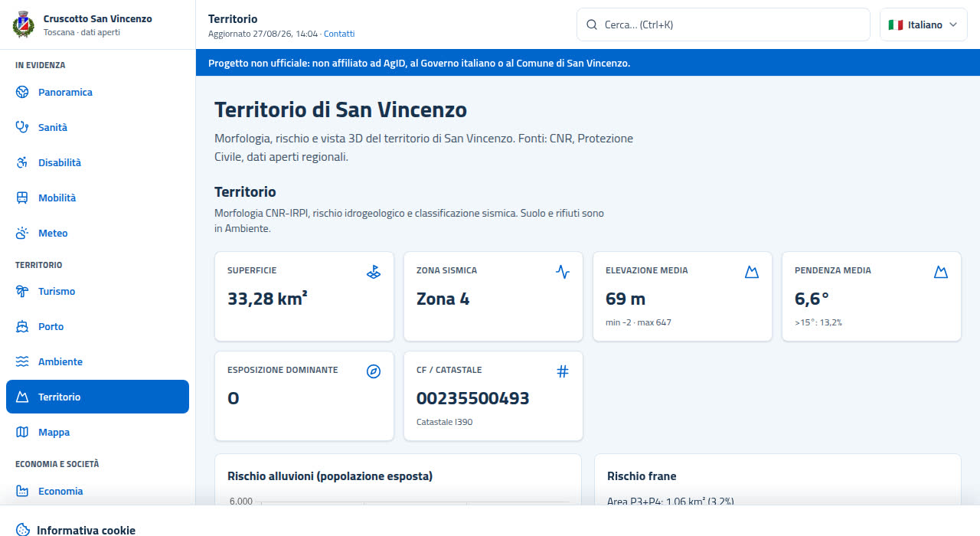Screen dimensions: 980x536
Task: Open the Economia link
Action: pos(97,491)
